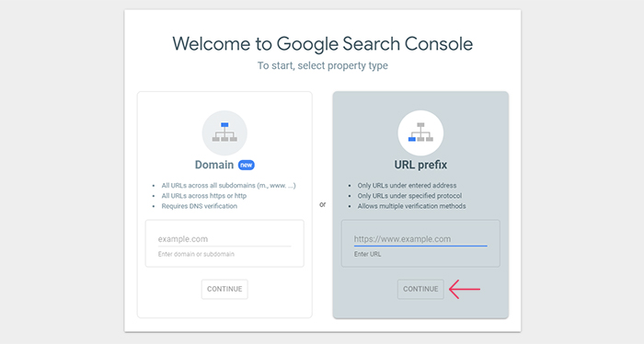This screenshot has height=344, width=644.
Task: Focus the https://www.example.com URL field
Action: [x=420, y=239]
